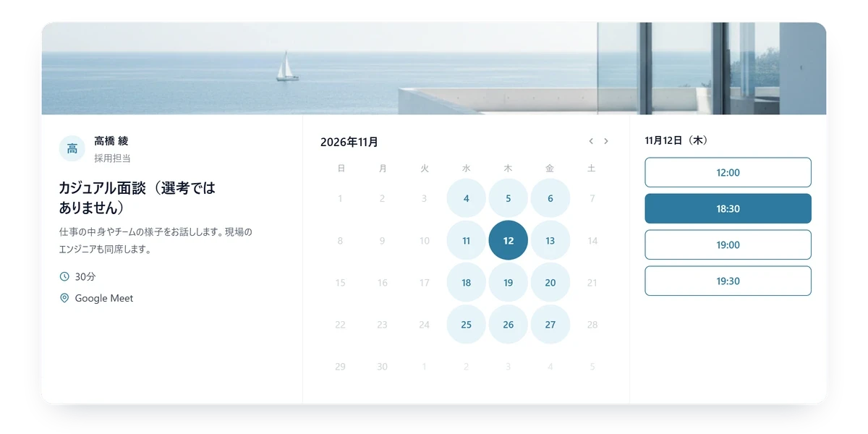Click the 11月12日（木） date heading

(x=676, y=140)
